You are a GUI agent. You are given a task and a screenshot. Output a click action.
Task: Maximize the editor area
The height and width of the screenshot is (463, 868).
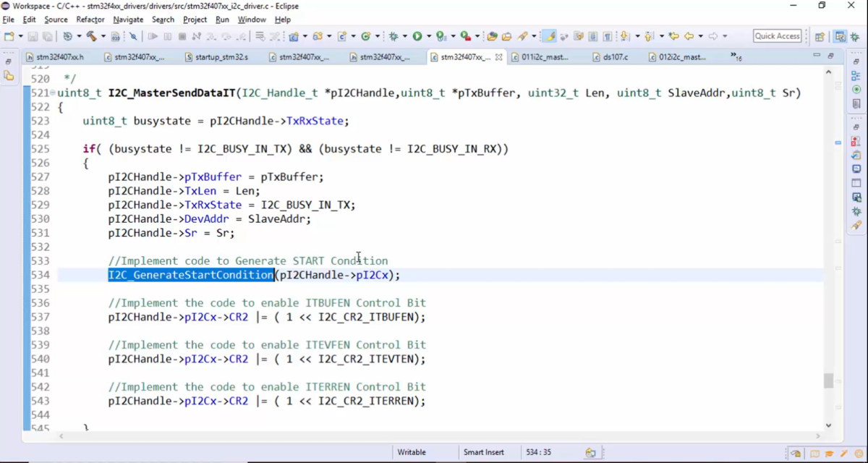[831, 56]
